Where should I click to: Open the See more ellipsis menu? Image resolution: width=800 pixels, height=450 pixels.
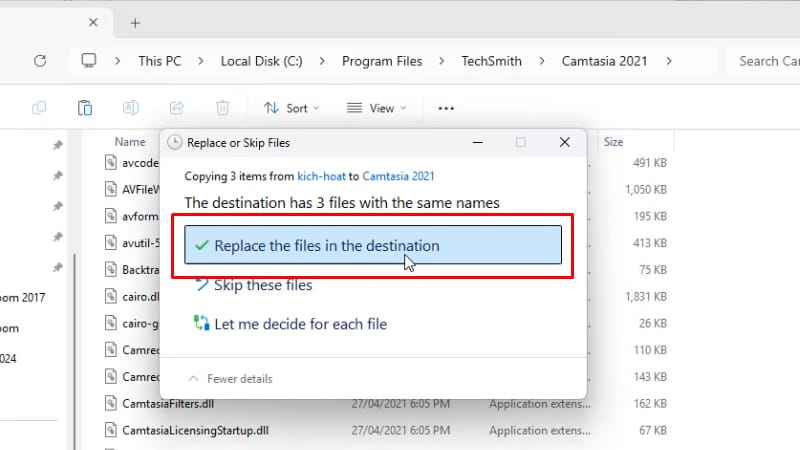pos(446,108)
